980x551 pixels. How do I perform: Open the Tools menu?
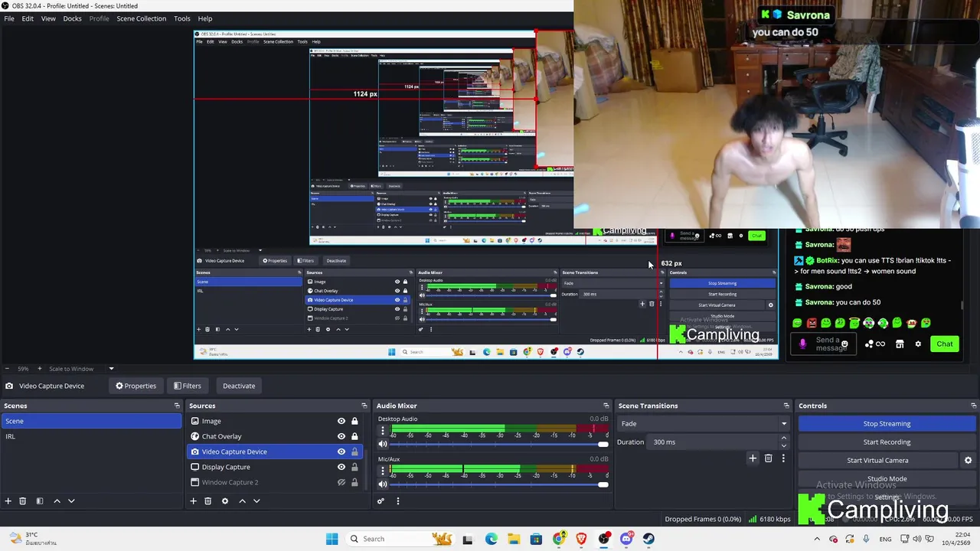(x=182, y=18)
